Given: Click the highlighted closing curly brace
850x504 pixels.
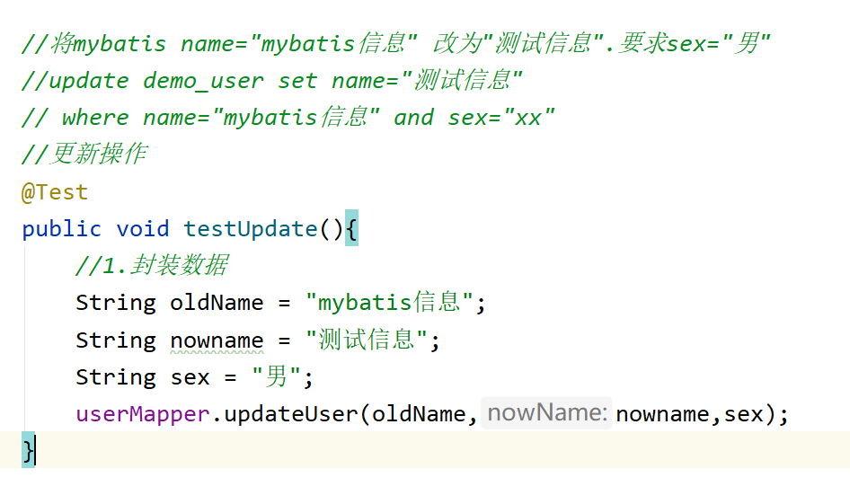Looking at the screenshot, I should 28,450.
